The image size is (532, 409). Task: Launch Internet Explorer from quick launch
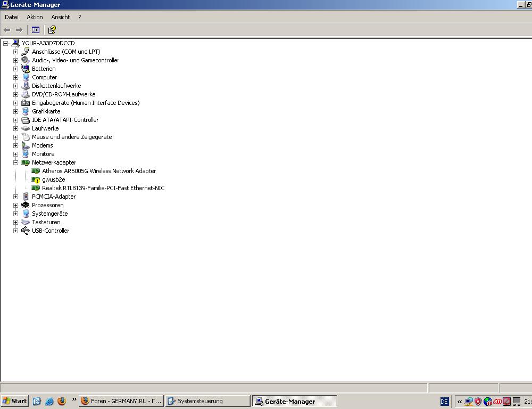(x=49, y=401)
